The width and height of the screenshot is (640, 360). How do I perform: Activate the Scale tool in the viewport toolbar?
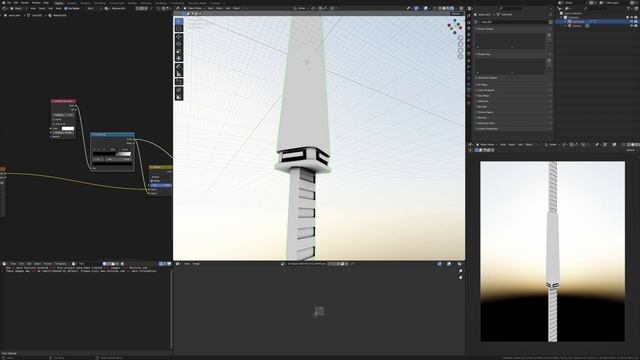tap(179, 51)
